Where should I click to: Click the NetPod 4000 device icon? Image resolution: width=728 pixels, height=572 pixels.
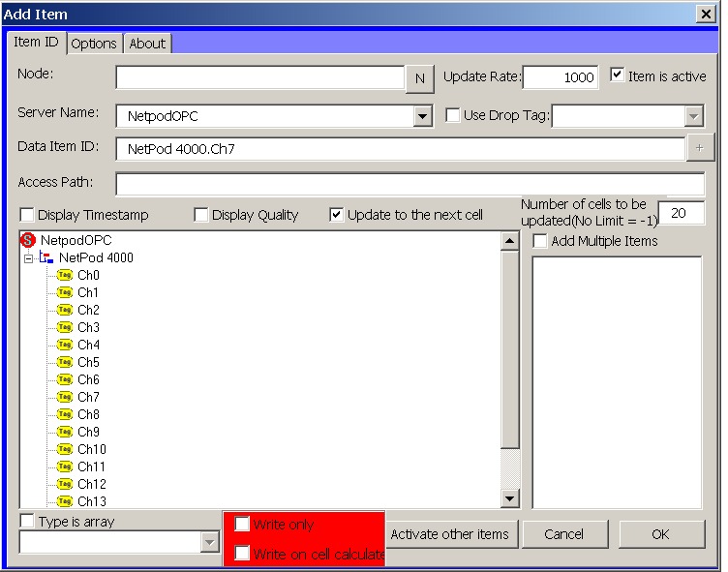(x=45, y=257)
